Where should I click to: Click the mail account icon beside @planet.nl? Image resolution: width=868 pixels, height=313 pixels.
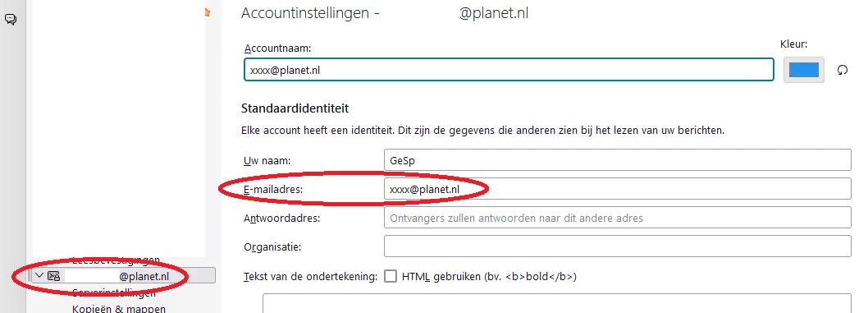tap(53, 276)
